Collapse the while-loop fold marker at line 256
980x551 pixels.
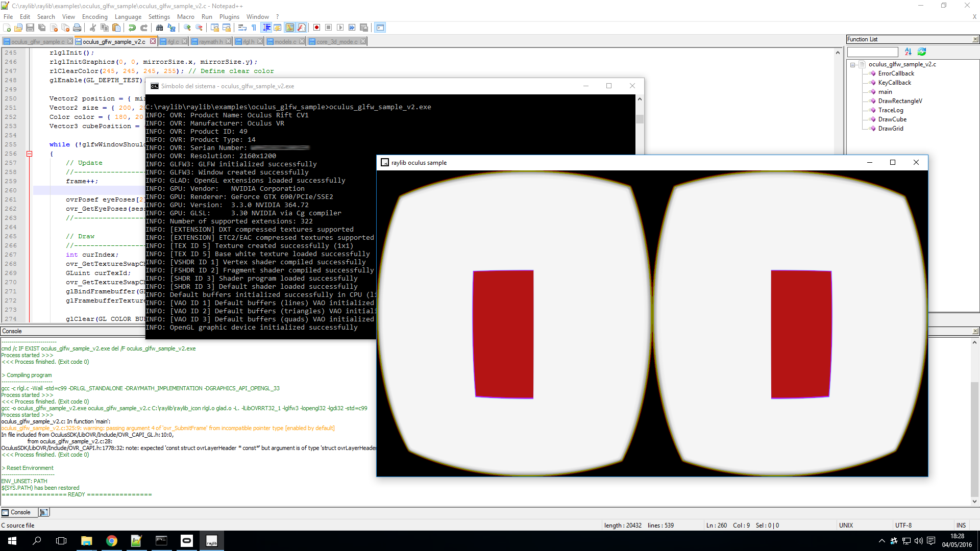(30, 154)
